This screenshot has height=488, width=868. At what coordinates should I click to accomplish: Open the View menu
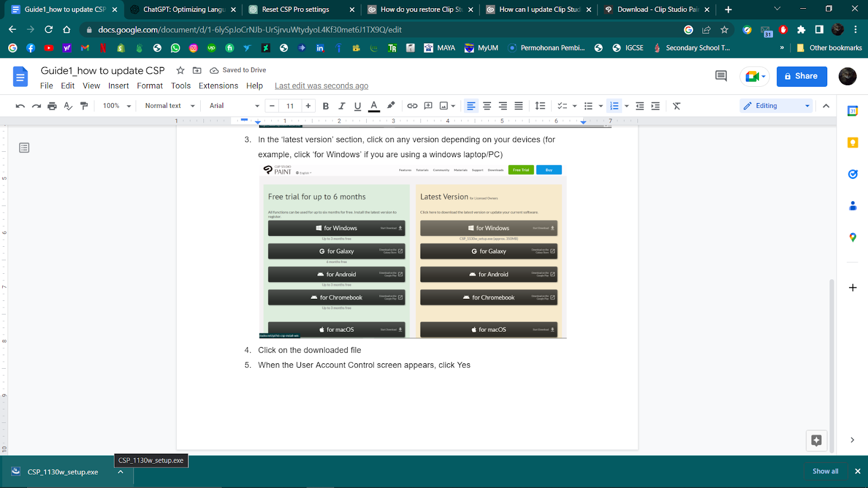tap(91, 86)
